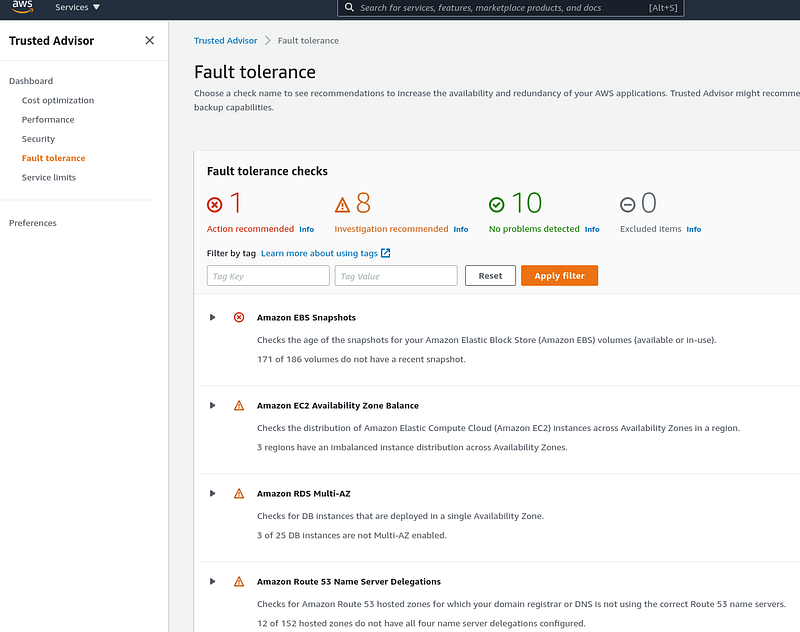Screen dimensions: 800x632
Task: Click the Tag Key input field
Action: [x=268, y=275]
